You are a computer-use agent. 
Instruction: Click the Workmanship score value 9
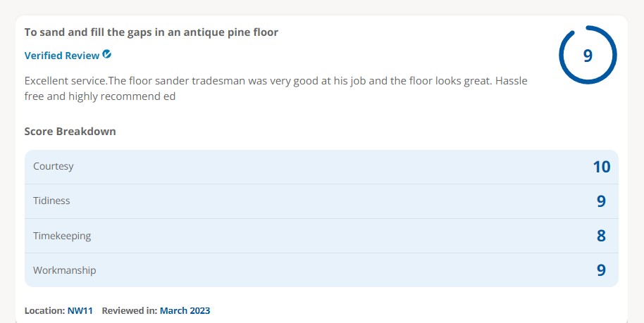[601, 270]
